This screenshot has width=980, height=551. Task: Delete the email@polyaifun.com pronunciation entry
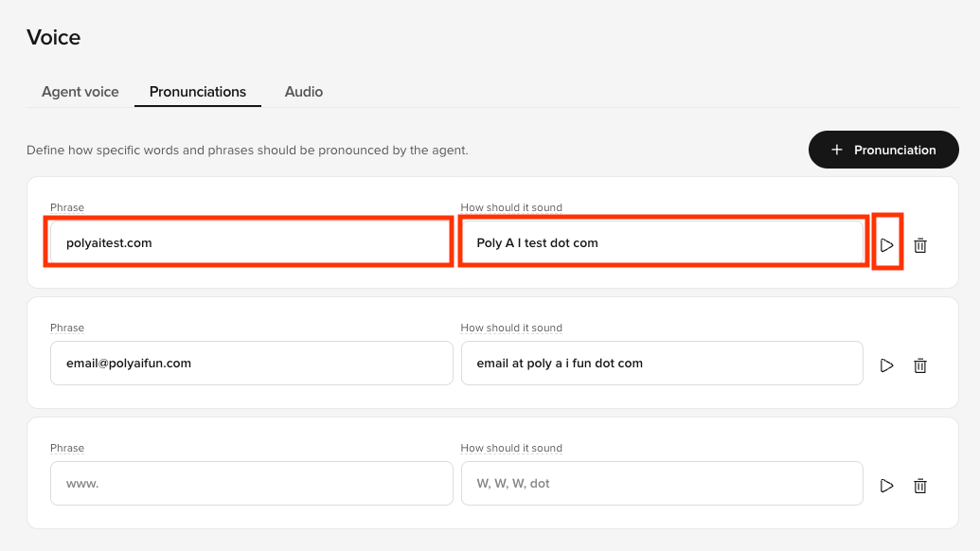[920, 365]
